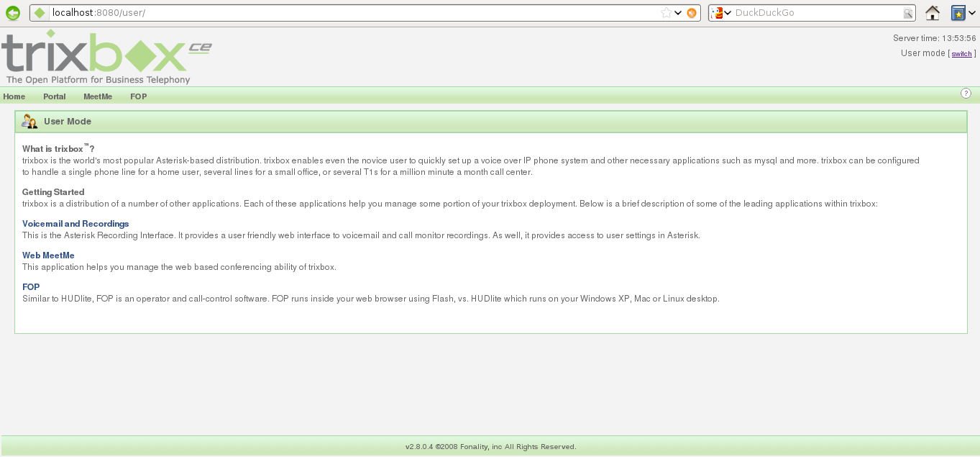Viewport: 980px width, 457px height.
Task: Go back with the green arrow button
Action: (12, 13)
